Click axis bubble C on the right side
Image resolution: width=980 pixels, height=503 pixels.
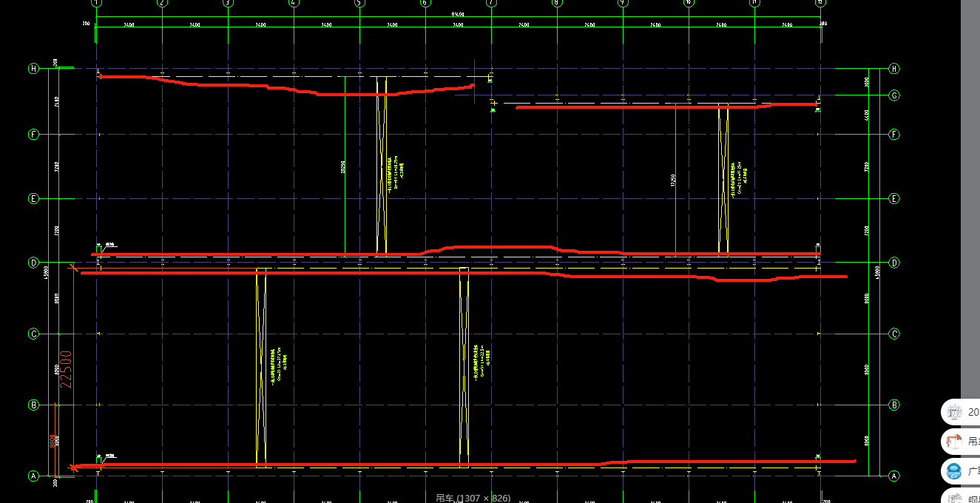(x=894, y=334)
